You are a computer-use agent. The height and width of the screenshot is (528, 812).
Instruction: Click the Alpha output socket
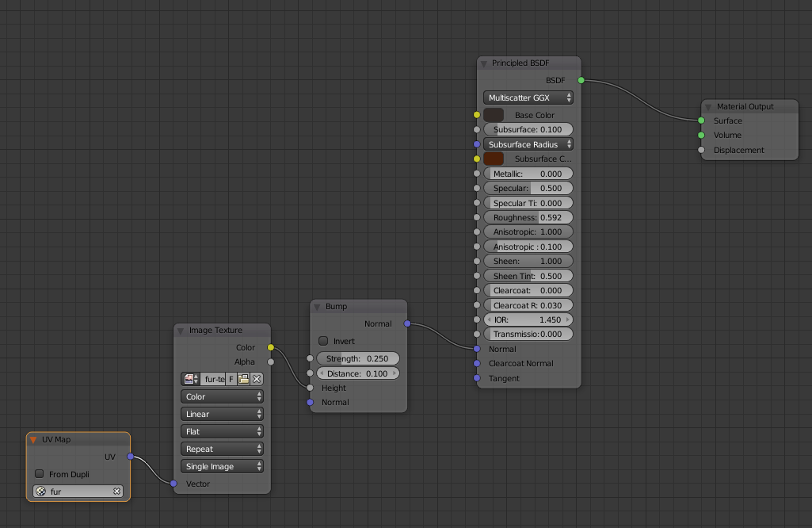271,362
